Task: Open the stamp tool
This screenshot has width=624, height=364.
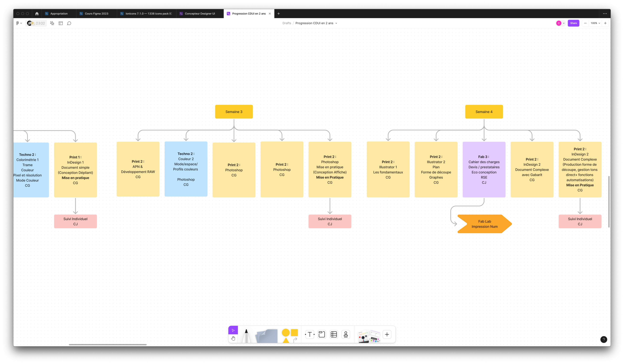Action: click(x=346, y=335)
